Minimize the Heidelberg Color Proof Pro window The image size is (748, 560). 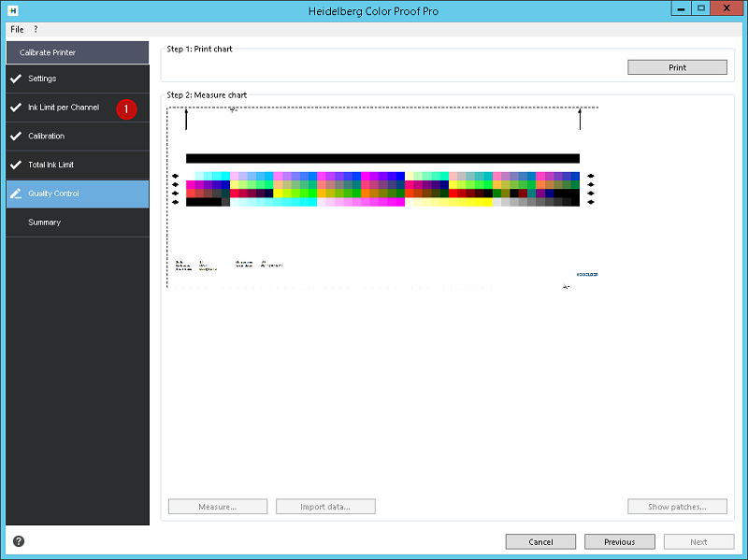681,8
